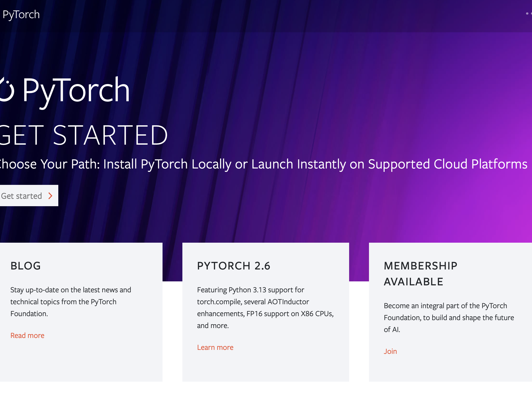
Task: Click the large PyTorch wordmark in the hero
Action: pos(76,91)
